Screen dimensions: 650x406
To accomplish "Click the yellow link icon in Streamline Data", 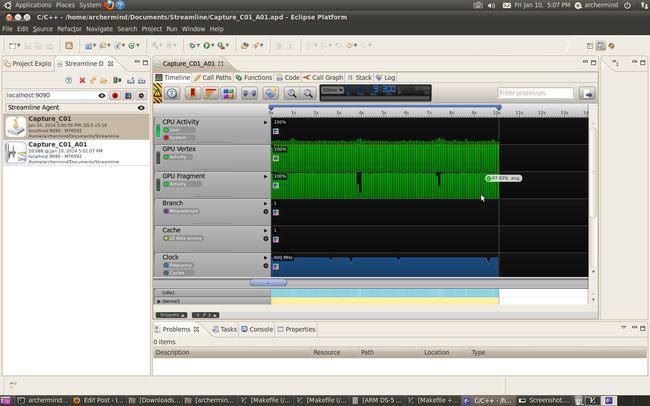I will [93, 80].
